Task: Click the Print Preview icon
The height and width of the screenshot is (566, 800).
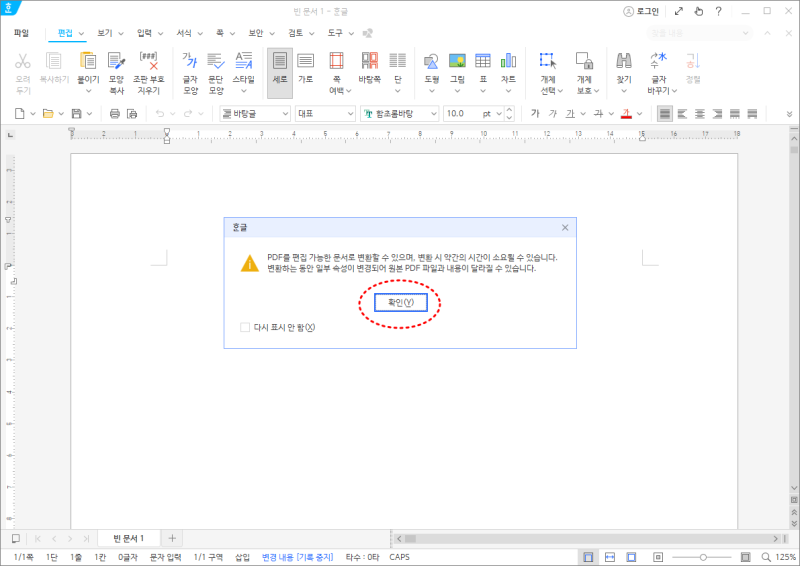Action: (x=132, y=113)
